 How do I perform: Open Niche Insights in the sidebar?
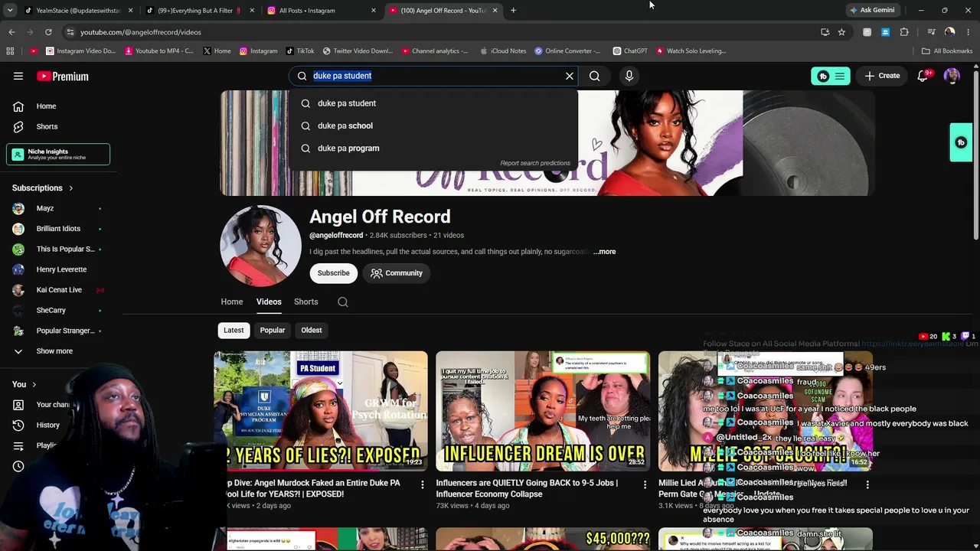(x=58, y=154)
